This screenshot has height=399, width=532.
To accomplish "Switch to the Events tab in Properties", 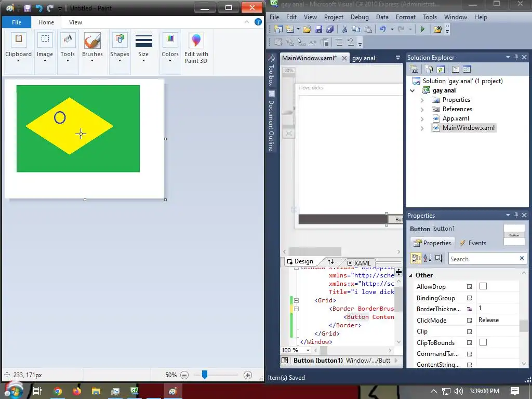I will point(473,243).
